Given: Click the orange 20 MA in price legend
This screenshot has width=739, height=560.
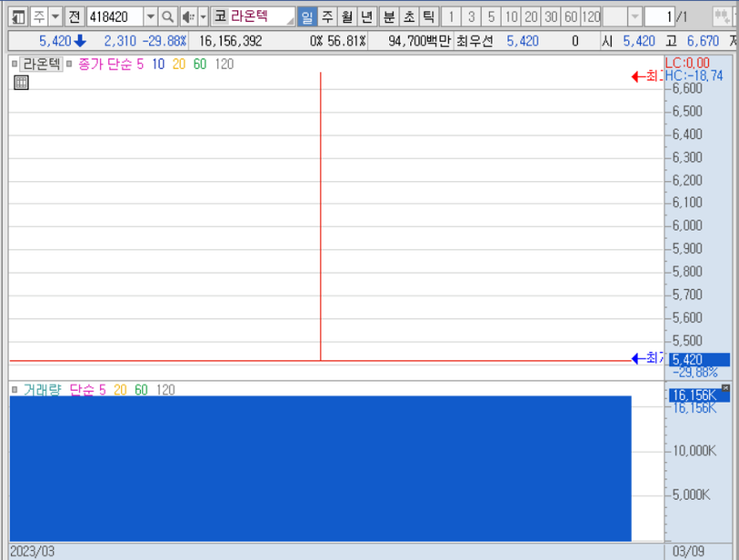Looking at the screenshot, I should (179, 64).
